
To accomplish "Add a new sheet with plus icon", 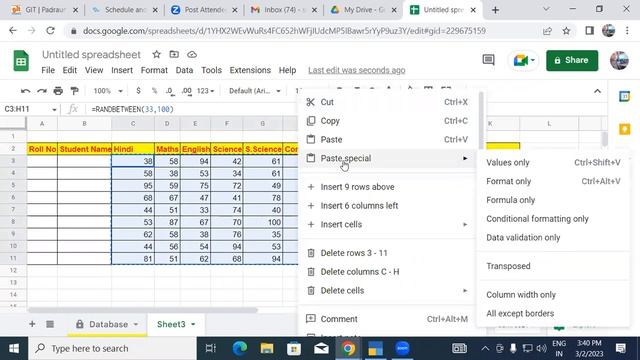I will pos(32,324).
